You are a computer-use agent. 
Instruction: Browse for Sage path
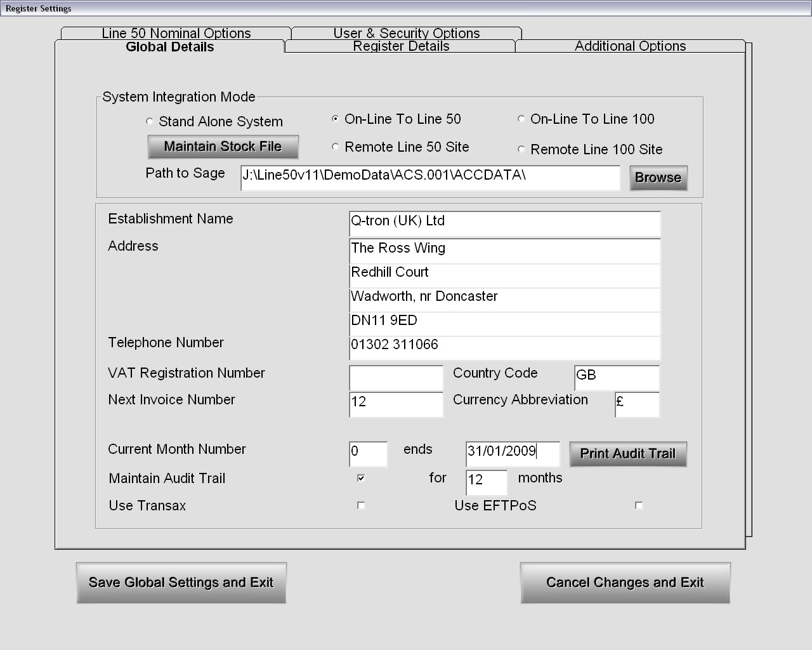[x=658, y=178]
